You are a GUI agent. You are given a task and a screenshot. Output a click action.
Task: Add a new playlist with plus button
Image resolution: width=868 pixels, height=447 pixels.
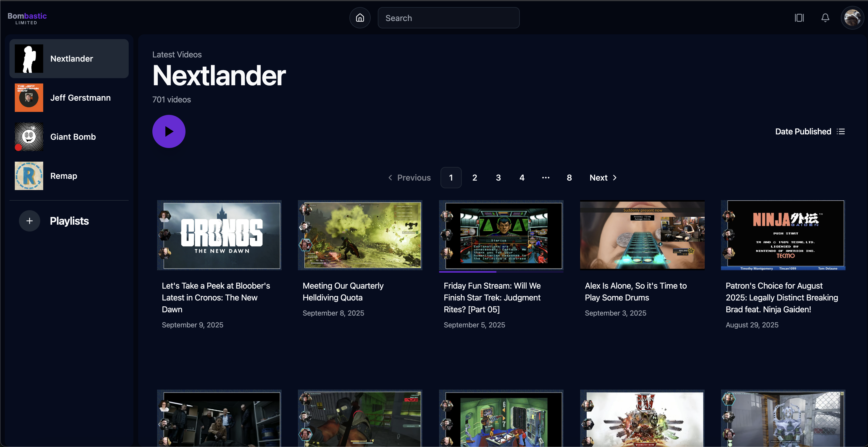tap(30, 221)
